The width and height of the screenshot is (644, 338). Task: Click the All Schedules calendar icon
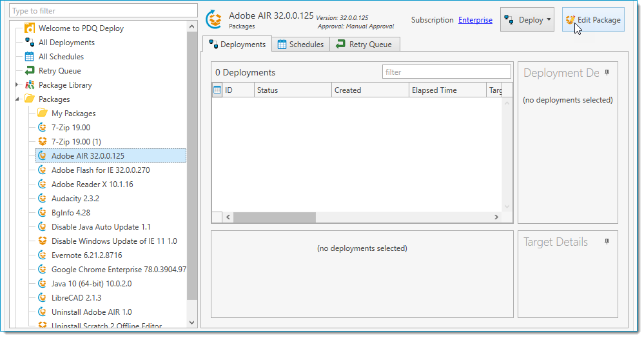click(x=29, y=57)
